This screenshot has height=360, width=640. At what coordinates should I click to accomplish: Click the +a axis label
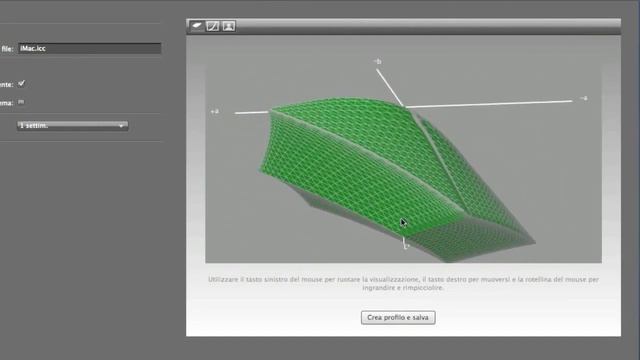pos(215,111)
